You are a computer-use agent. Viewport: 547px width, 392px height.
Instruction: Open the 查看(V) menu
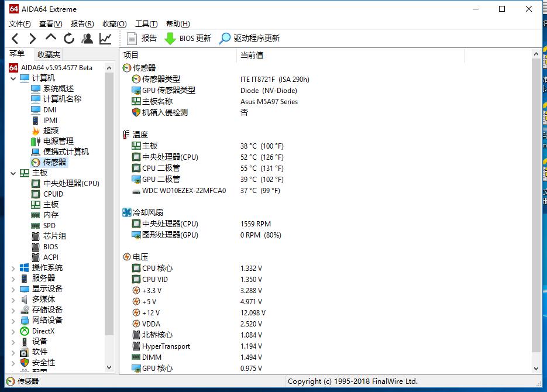click(x=50, y=24)
